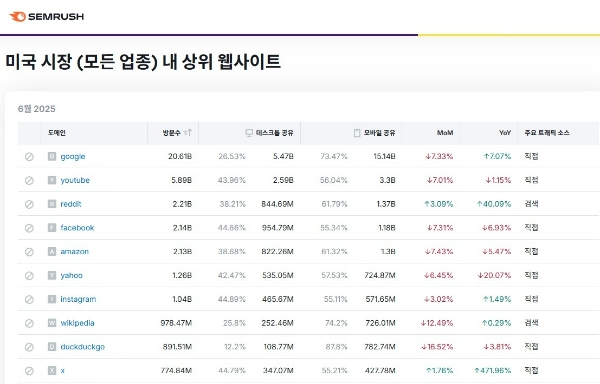600x384 pixels.
Task: Click the Semrush logo
Action: (x=46, y=16)
